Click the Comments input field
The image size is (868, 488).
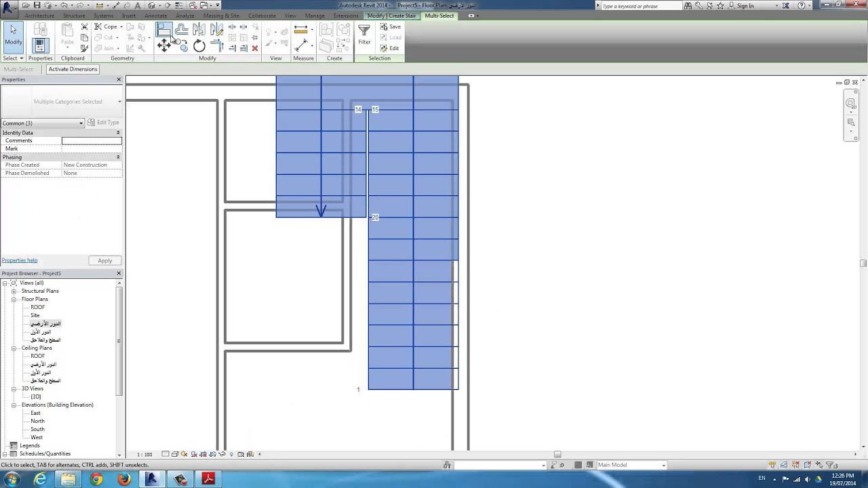point(92,140)
